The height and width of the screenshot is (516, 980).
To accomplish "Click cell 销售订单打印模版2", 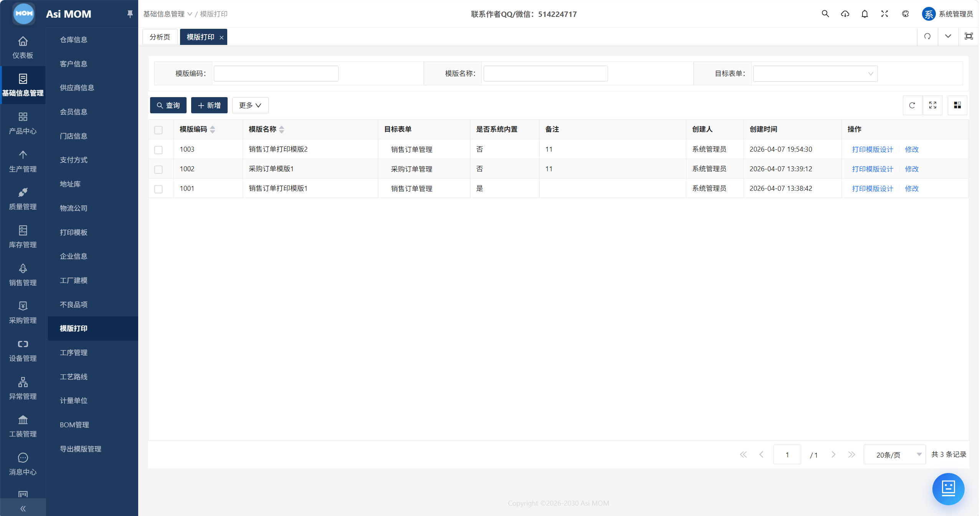I will click(278, 149).
